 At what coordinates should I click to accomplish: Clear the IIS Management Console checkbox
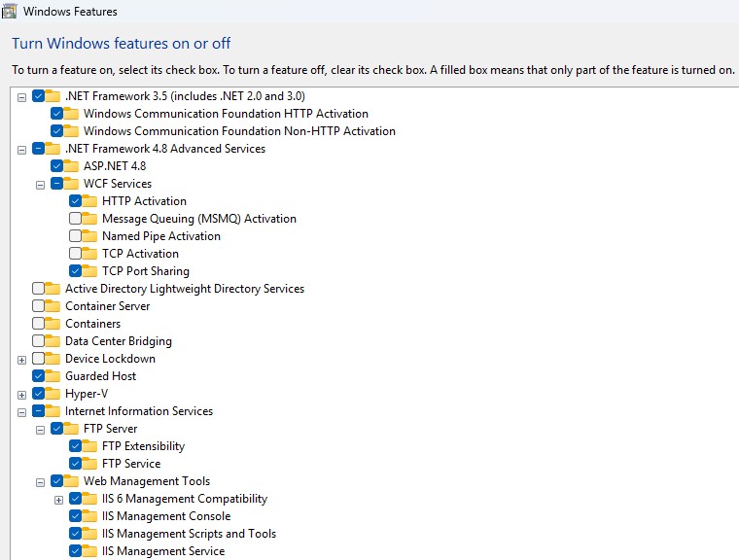coord(75,515)
